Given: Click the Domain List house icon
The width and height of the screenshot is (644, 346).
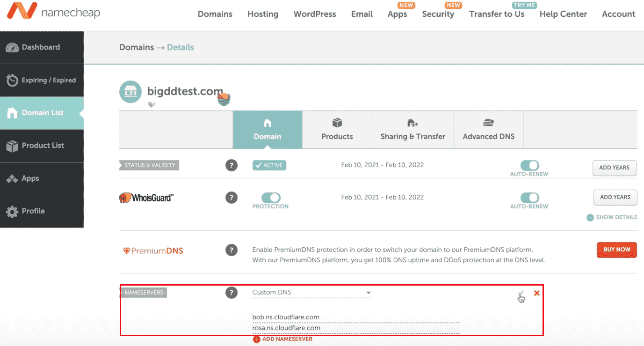Looking at the screenshot, I should [x=12, y=113].
